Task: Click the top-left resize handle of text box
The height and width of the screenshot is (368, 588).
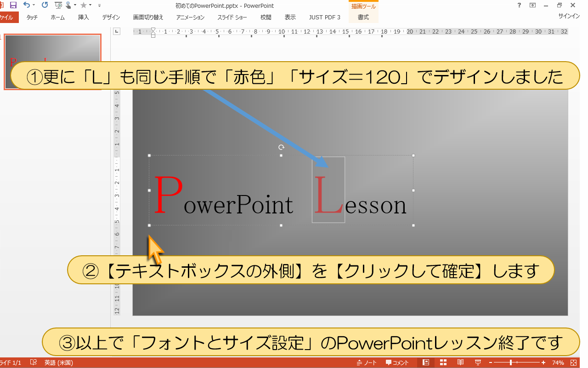Action: [149, 155]
